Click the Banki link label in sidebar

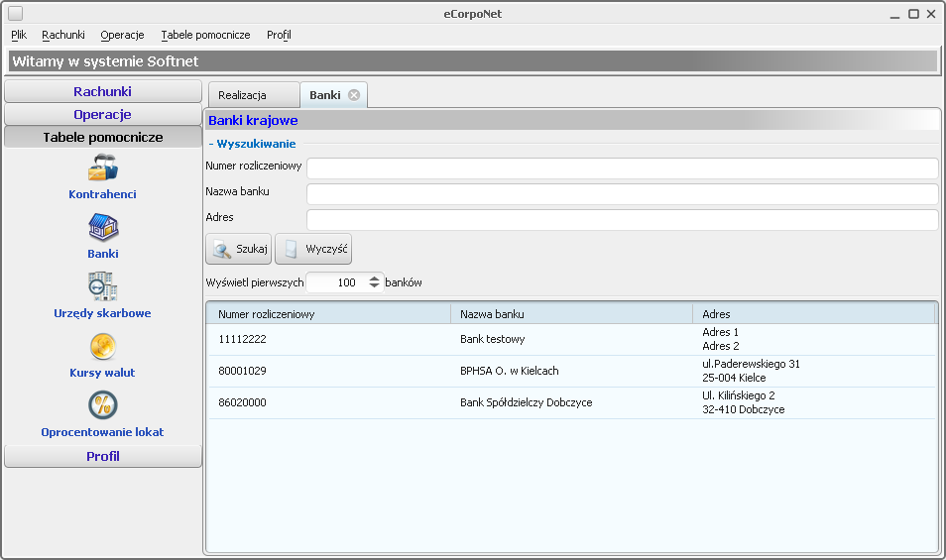102,254
